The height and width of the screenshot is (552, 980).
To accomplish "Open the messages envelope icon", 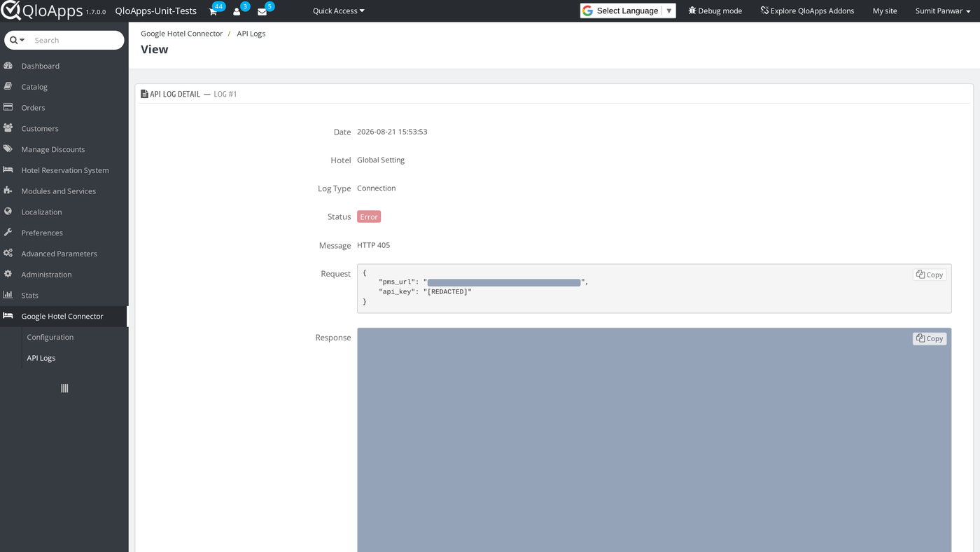I will click(x=262, y=11).
